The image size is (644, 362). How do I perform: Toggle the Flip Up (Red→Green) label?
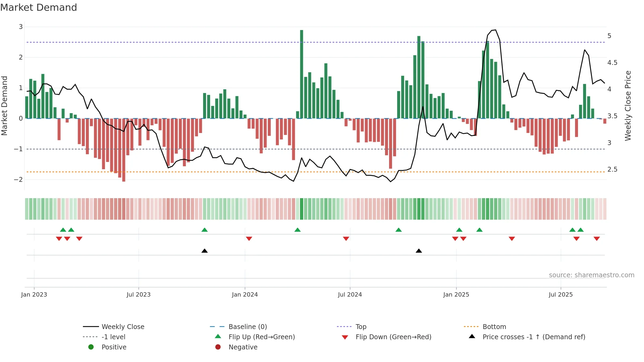pyautogui.click(x=262, y=337)
